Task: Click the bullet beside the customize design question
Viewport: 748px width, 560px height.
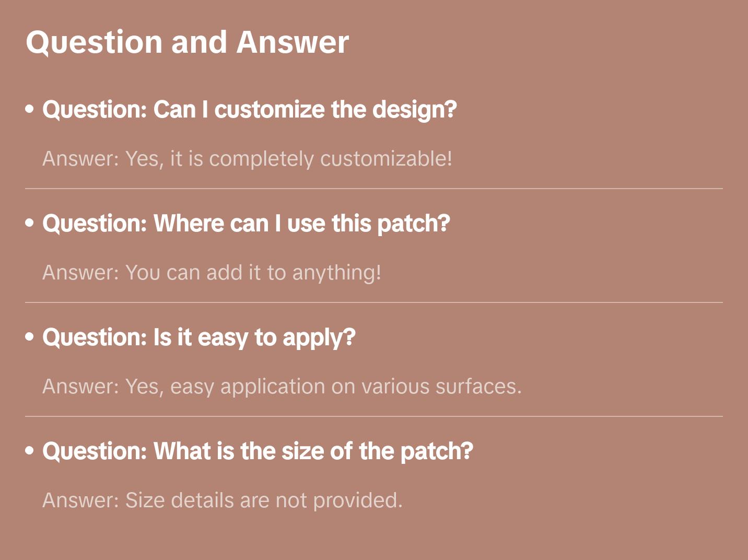Action: [x=30, y=109]
